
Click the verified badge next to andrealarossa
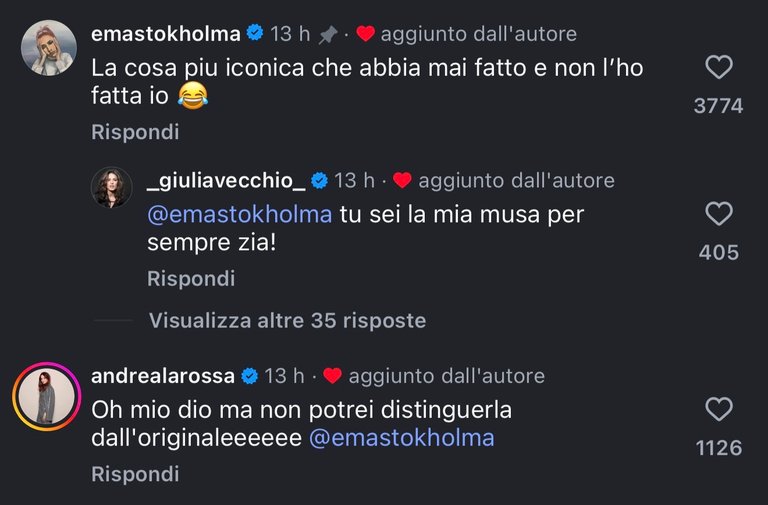click(x=249, y=376)
